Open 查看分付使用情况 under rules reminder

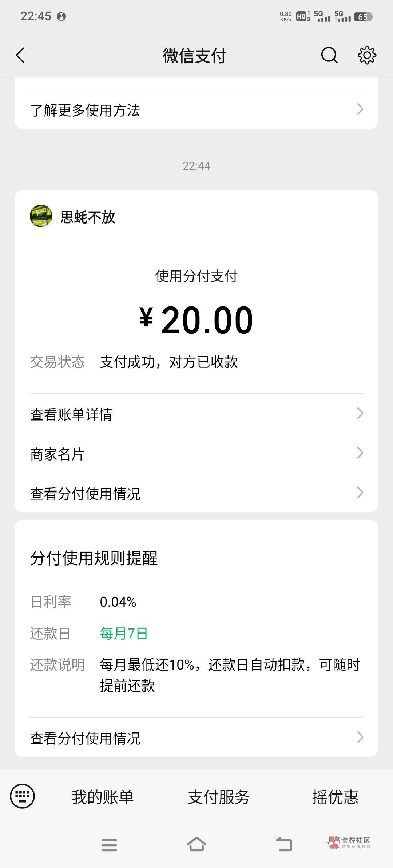pyautogui.click(x=196, y=738)
